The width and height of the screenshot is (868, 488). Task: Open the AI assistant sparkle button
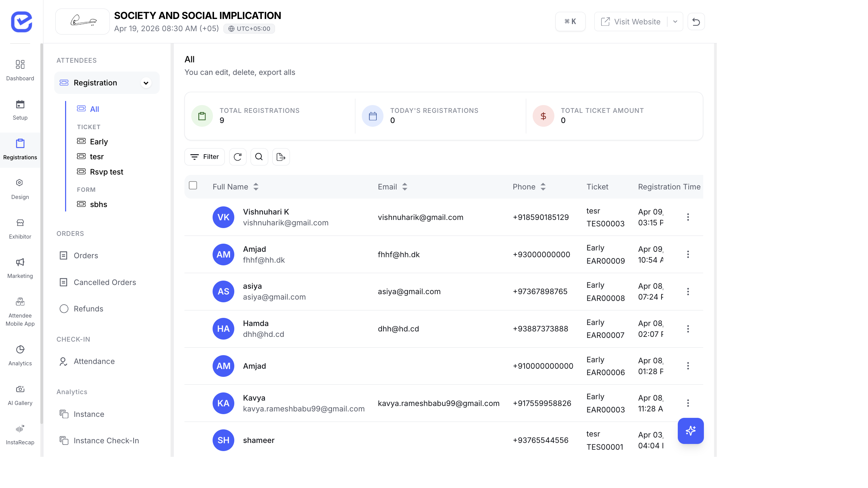(691, 431)
